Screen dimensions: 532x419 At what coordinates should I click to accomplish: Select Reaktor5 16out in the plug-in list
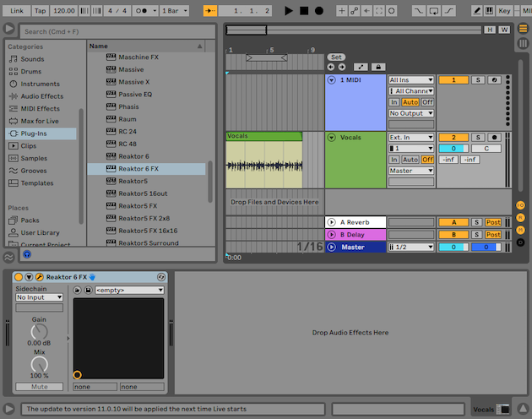(143, 193)
